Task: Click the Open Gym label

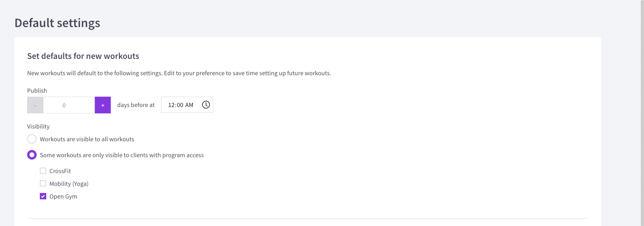Action: coord(63,197)
